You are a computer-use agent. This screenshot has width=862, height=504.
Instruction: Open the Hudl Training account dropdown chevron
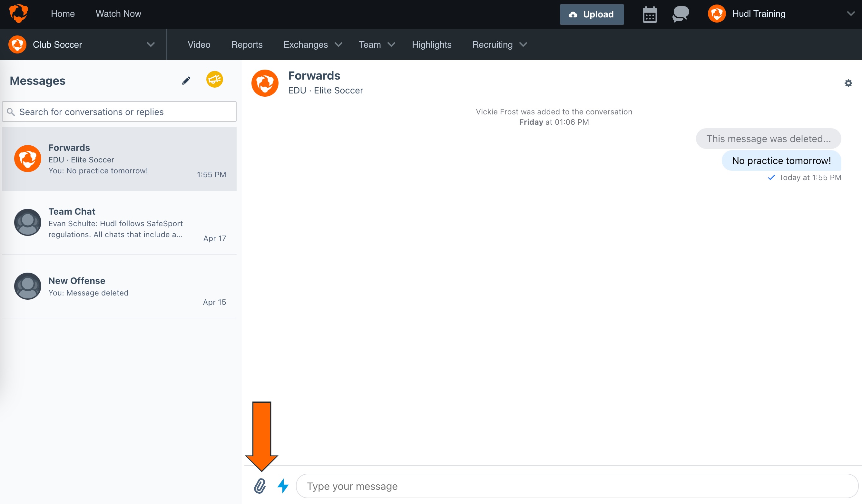click(851, 14)
